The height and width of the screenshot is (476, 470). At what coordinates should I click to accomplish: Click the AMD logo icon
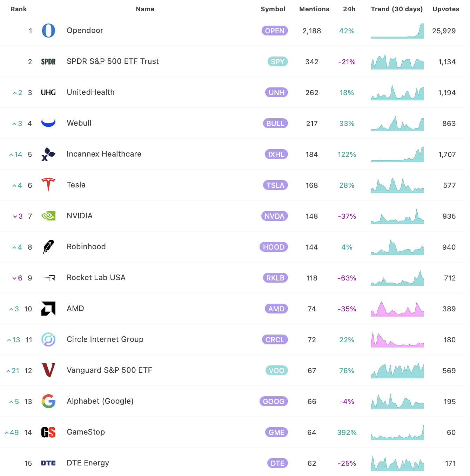(48, 309)
